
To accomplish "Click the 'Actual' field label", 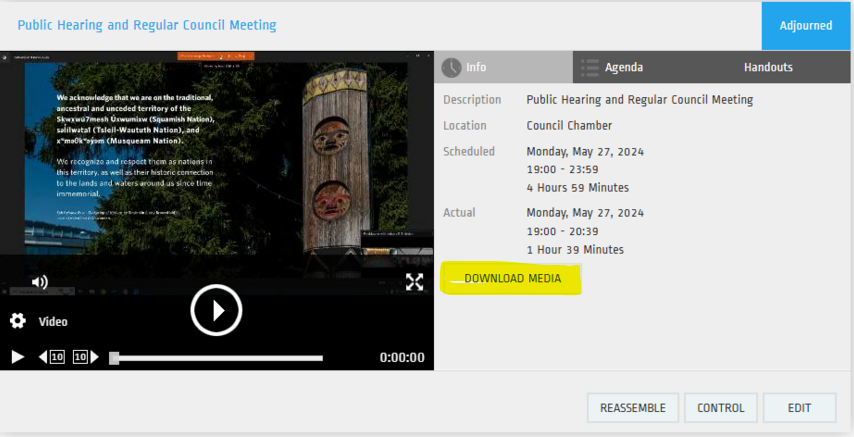I will click(459, 213).
